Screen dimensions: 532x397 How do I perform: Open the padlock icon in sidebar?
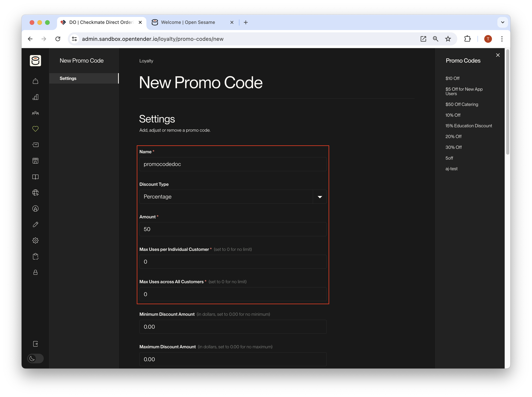click(35, 272)
